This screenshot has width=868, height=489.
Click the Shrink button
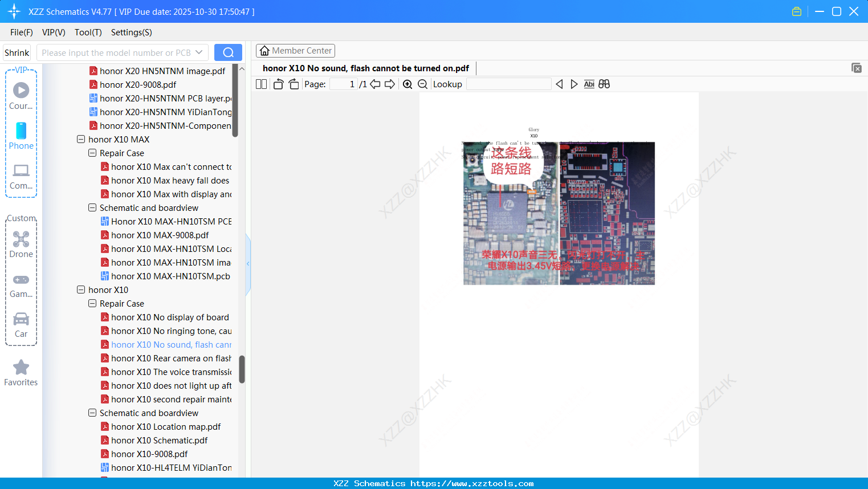coord(17,52)
